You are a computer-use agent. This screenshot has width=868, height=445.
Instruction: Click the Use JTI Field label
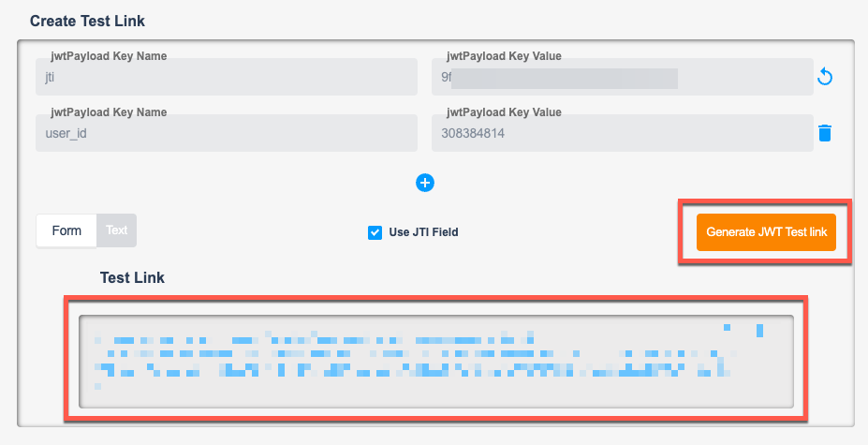click(423, 232)
